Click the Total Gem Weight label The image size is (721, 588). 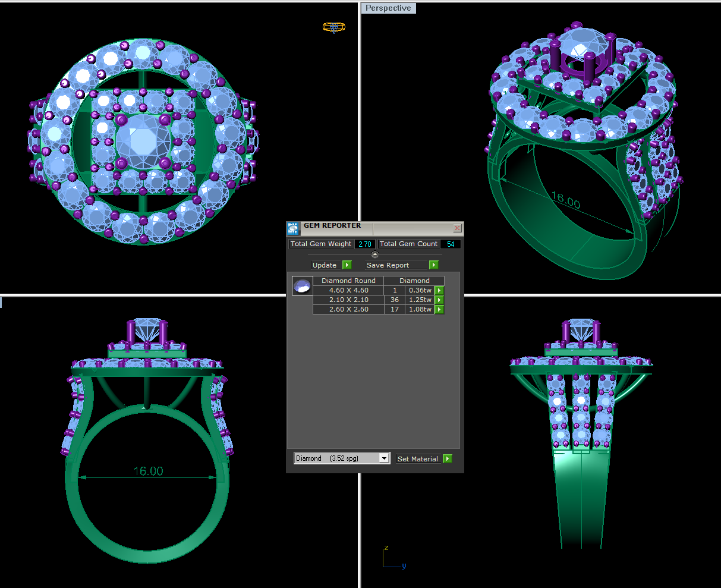click(321, 244)
